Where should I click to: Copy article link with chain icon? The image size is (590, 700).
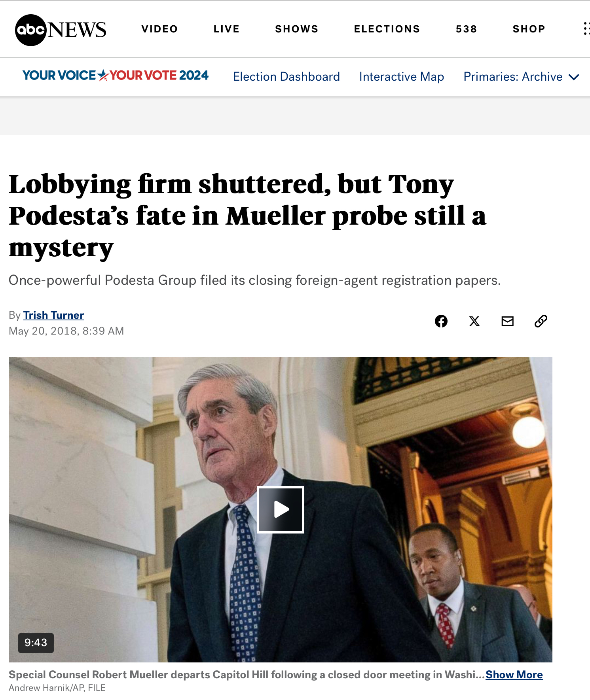[x=541, y=321]
